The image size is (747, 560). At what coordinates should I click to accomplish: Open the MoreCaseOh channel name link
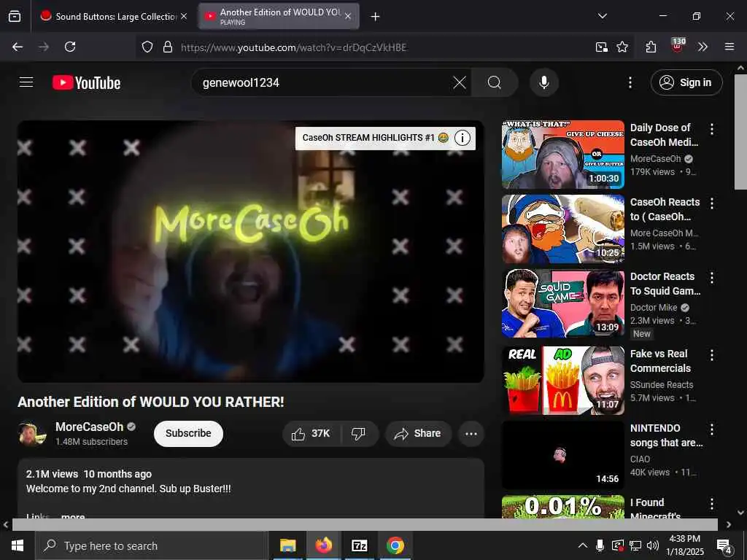90,427
